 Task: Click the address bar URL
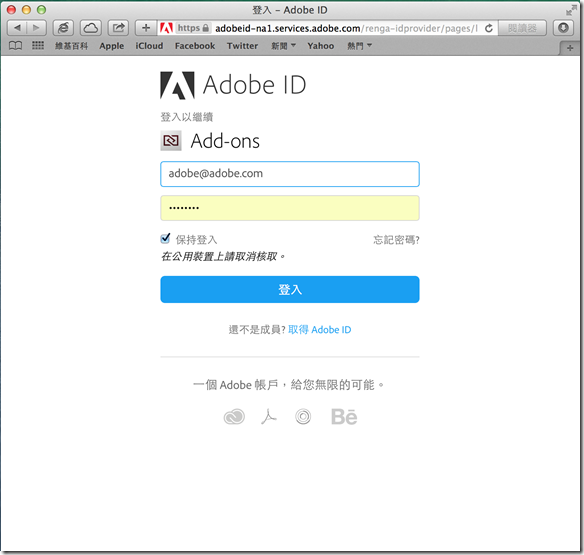(x=346, y=28)
